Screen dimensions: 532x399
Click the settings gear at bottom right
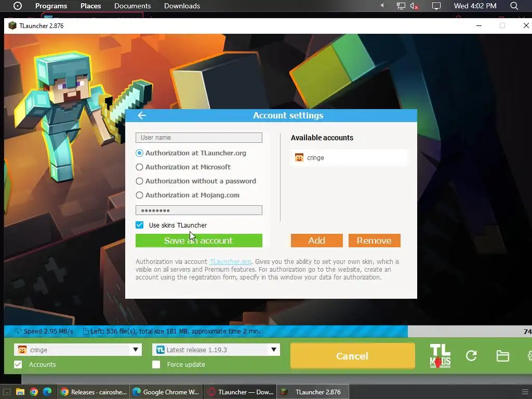(529, 355)
